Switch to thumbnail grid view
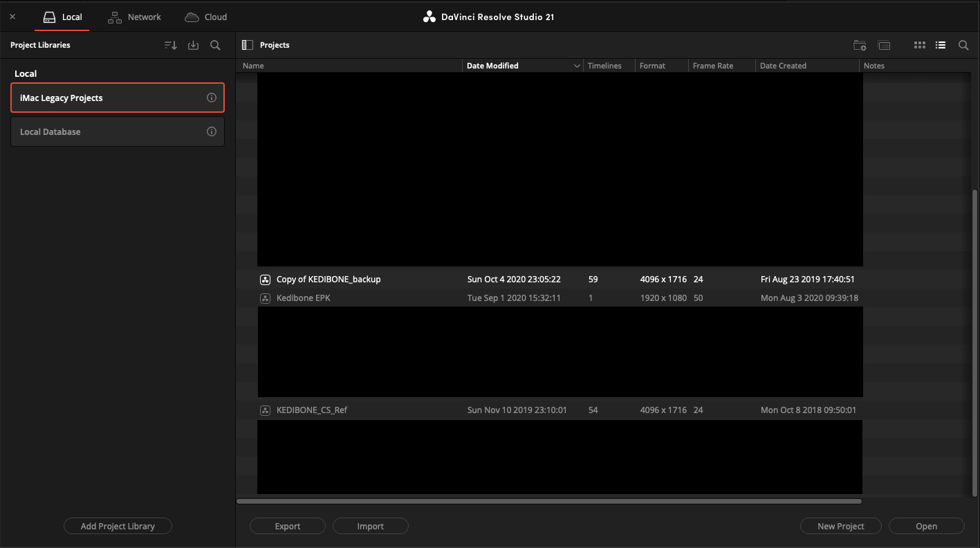 (x=919, y=45)
